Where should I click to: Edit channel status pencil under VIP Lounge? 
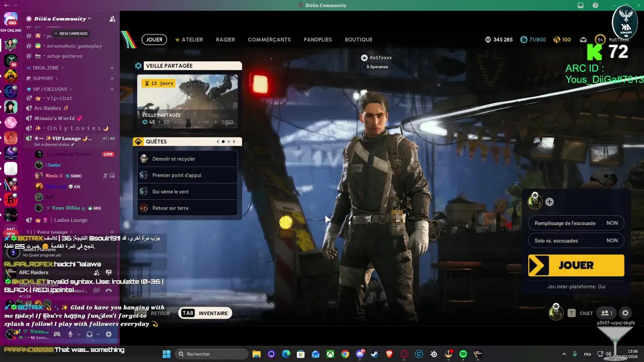(72, 145)
